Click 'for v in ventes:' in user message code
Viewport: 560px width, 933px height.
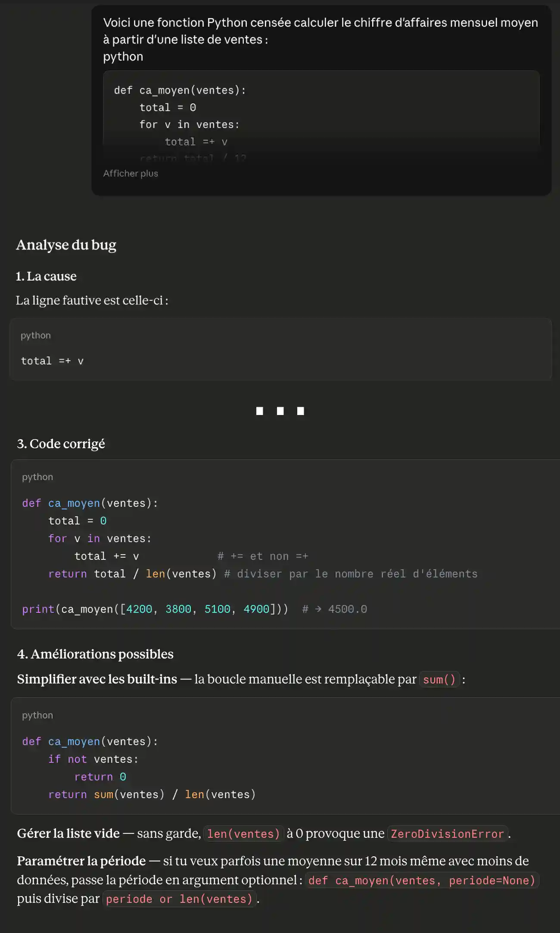[189, 125]
